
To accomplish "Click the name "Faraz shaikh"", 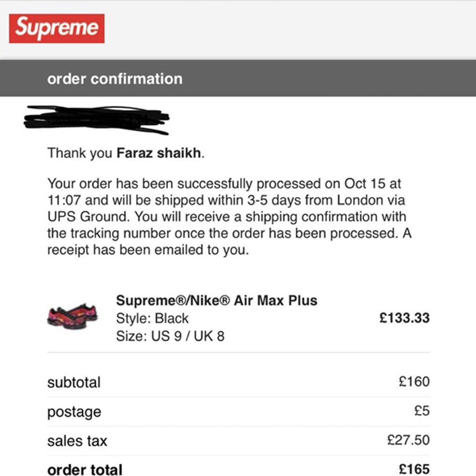I will coord(159,153).
